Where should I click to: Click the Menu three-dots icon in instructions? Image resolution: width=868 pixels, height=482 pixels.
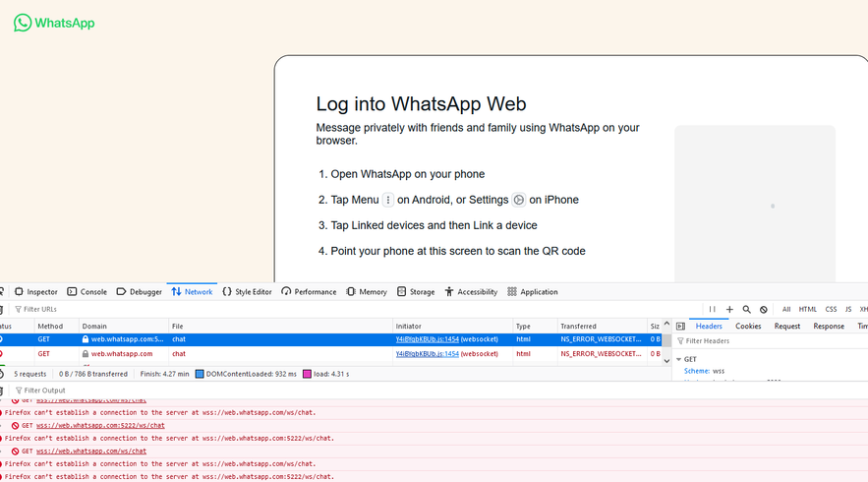pos(388,200)
